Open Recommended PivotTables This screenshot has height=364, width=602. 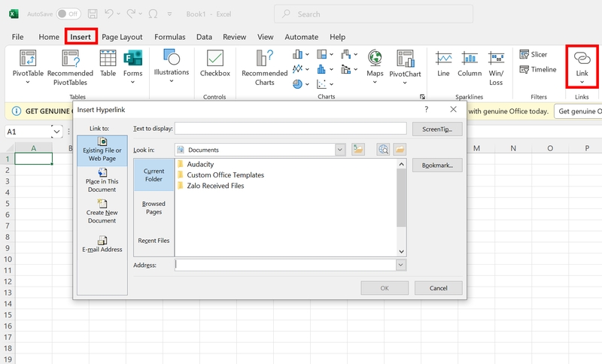point(70,67)
